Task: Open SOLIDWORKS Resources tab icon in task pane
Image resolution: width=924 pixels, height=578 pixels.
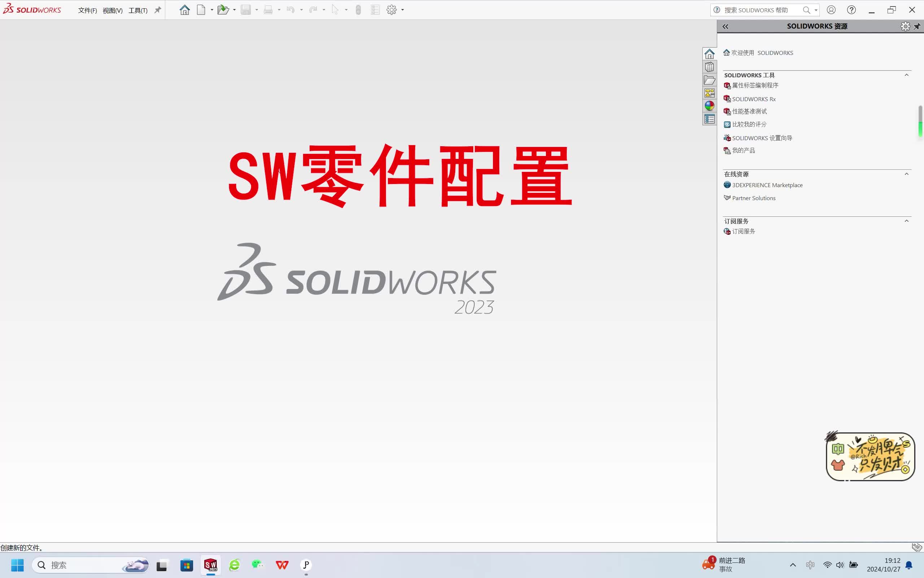Action: click(x=709, y=53)
